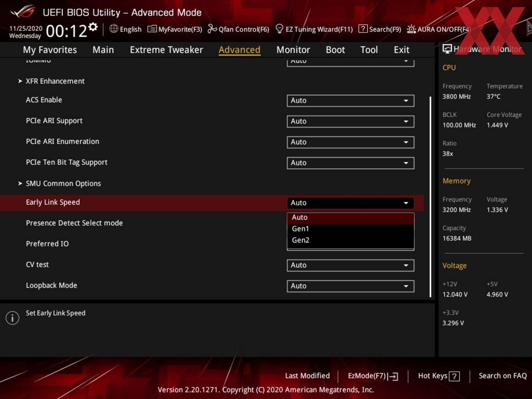The height and width of the screenshot is (399, 532).
Task: Click the Hot Keys question mark icon
Action: (x=454, y=376)
